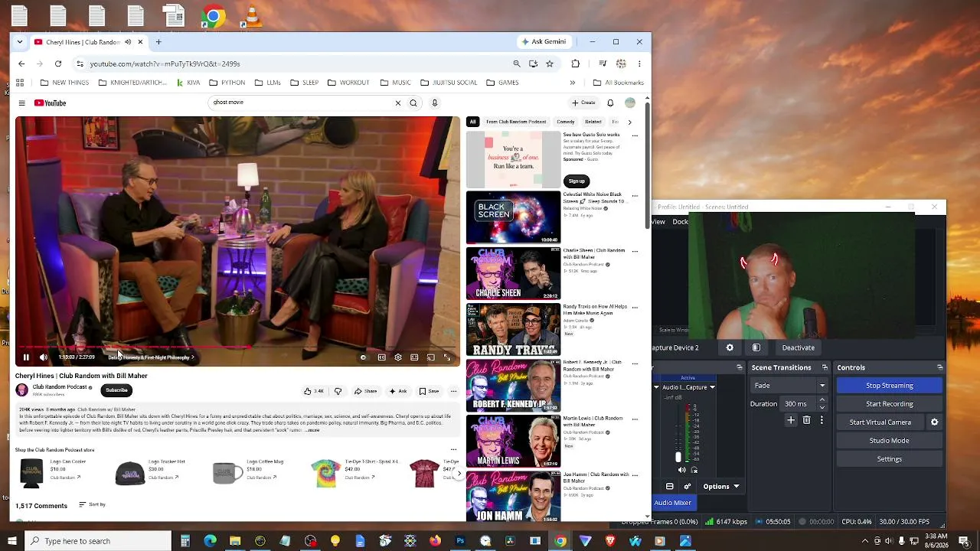Select 'From Club Random Podcast' chip
The height and width of the screenshot is (551, 980).
pos(516,122)
